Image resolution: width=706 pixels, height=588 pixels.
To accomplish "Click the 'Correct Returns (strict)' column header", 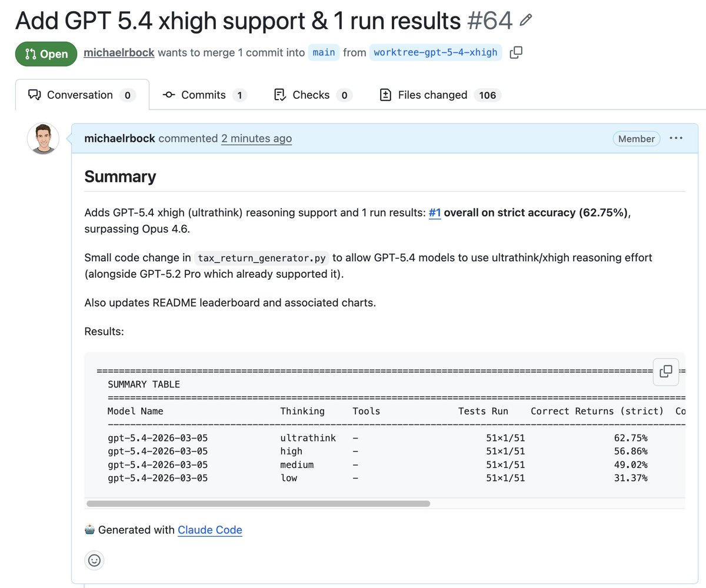I will (597, 411).
